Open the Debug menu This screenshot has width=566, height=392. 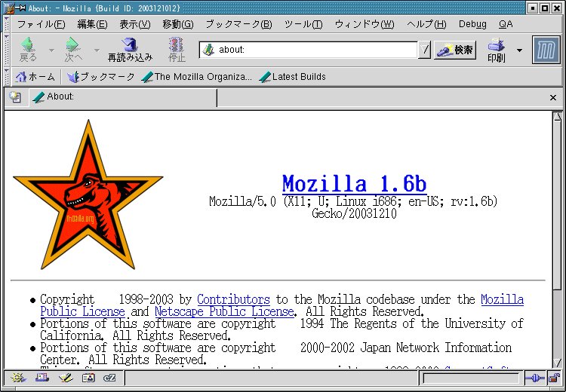(472, 25)
